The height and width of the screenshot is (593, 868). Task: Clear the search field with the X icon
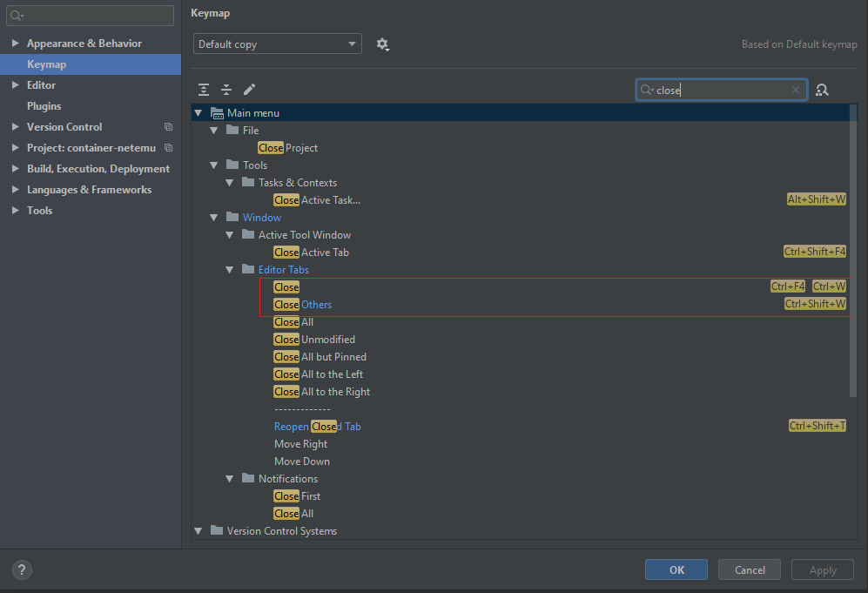point(795,90)
